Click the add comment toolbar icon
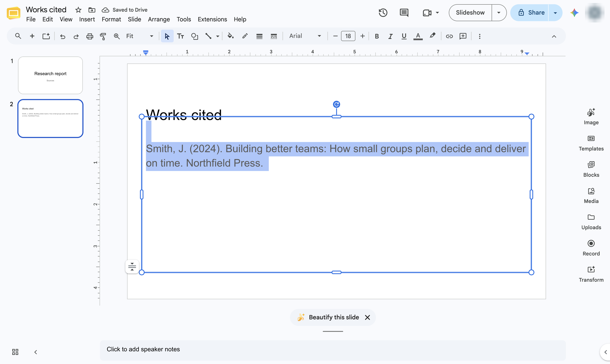The width and height of the screenshot is (610, 364). [463, 36]
